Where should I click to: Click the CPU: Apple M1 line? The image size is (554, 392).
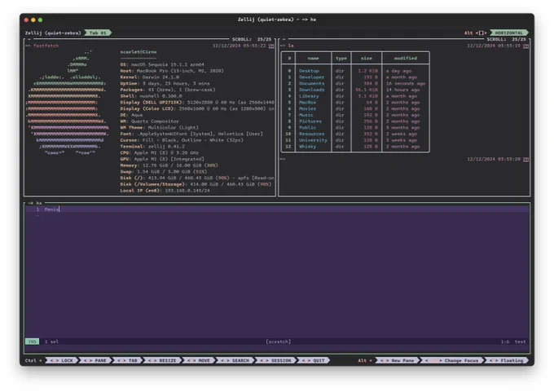pos(160,152)
